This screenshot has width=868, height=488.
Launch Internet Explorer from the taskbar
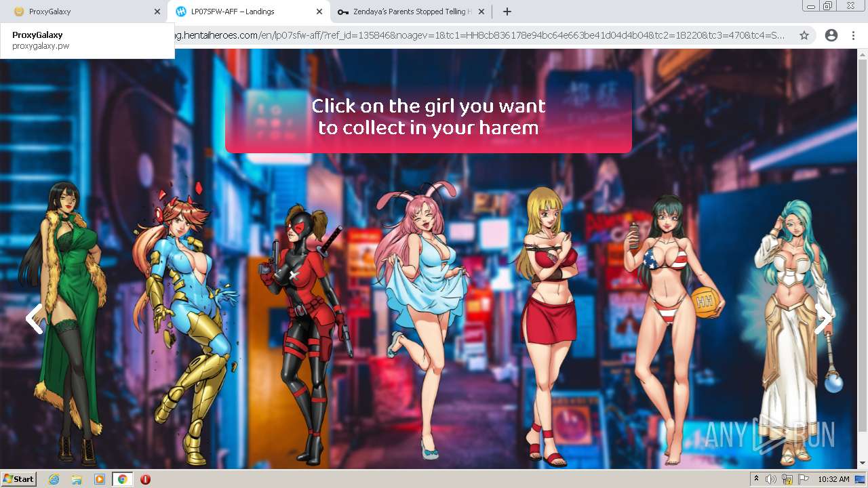[x=54, y=479]
